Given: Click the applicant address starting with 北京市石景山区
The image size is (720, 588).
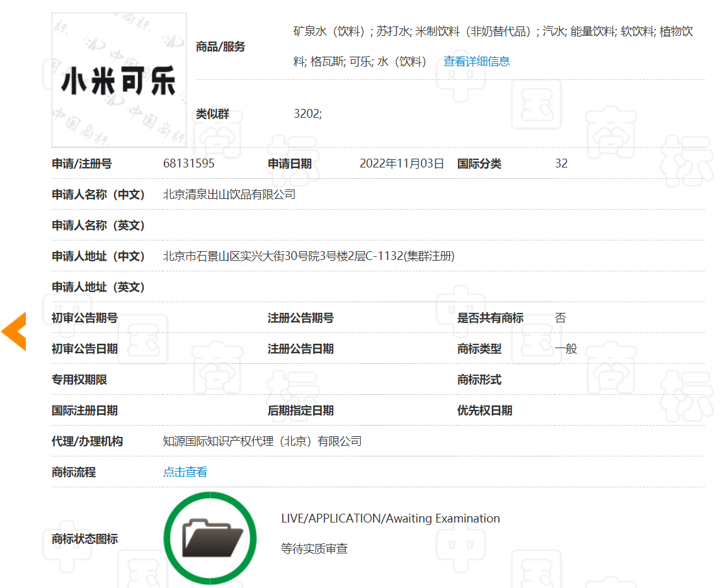Looking at the screenshot, I should pyautogui.click(x=309, y=256).
